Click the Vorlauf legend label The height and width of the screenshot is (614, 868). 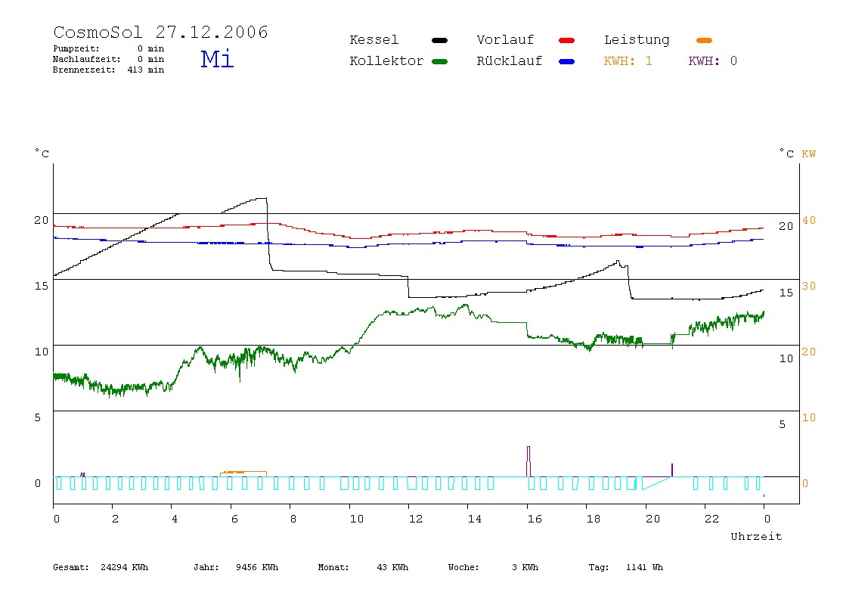(x=505, y=40)
